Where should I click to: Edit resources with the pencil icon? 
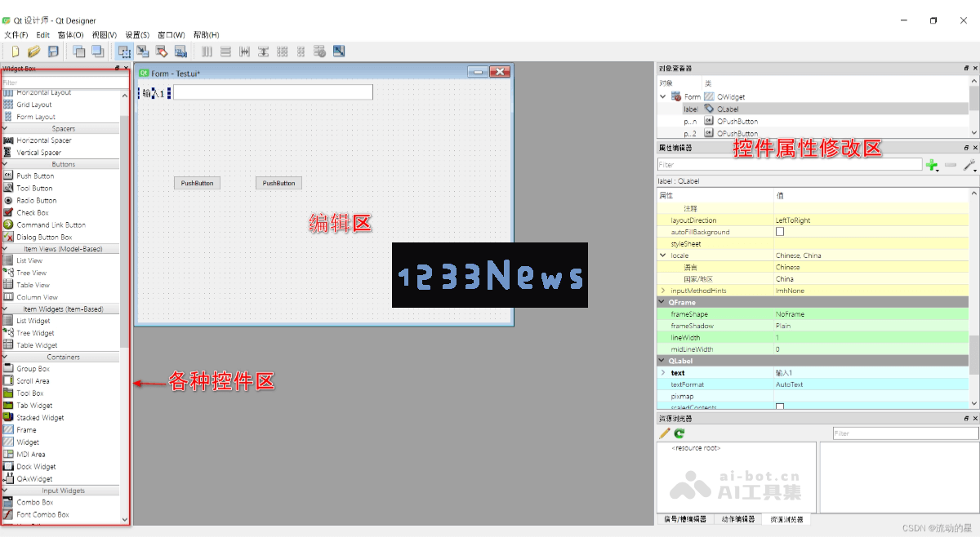pos(665,433)
